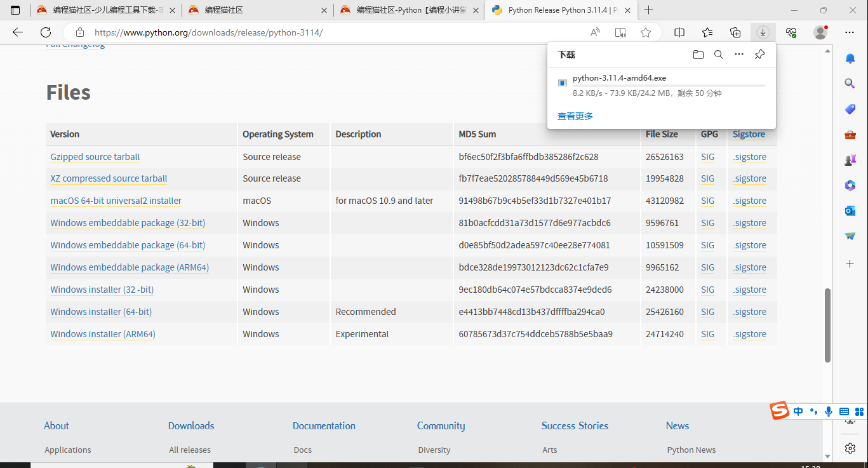Click the address bar URL
Image resolution: width=868 pixels, height=468 pixels.
[x=208, y=32]
